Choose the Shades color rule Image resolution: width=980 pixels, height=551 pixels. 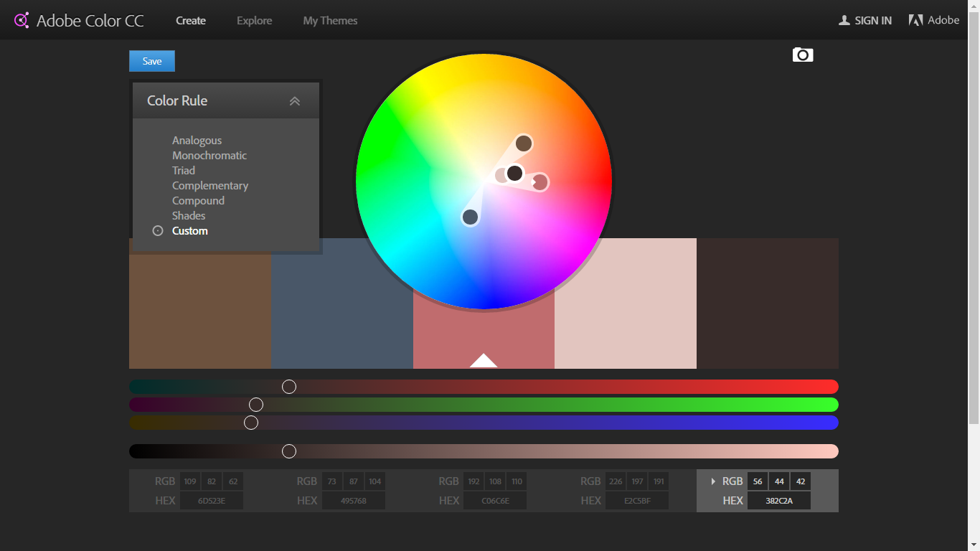tap(189, 216)
